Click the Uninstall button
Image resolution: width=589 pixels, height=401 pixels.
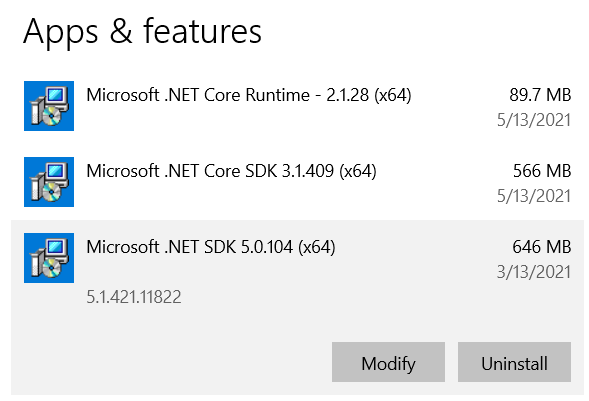(514, 362)
